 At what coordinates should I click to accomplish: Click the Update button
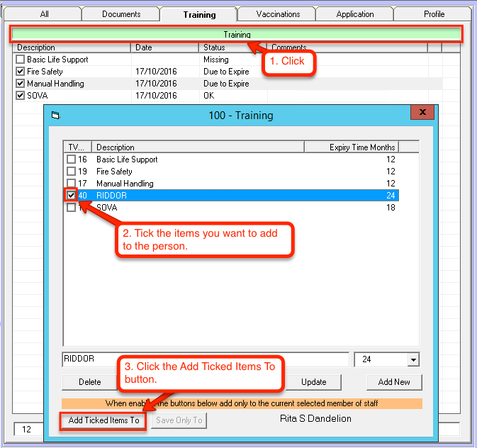point(313,382)
